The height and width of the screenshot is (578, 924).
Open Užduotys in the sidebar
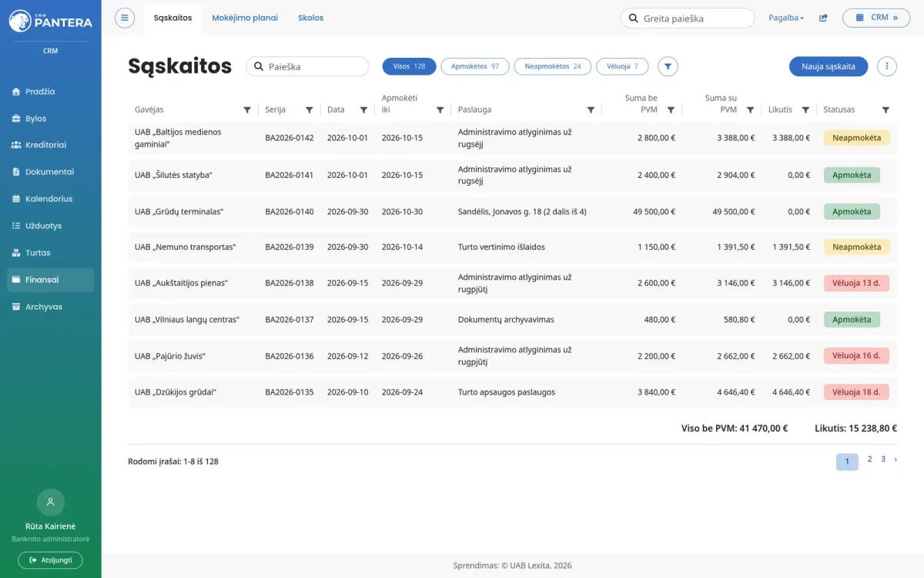51,226
